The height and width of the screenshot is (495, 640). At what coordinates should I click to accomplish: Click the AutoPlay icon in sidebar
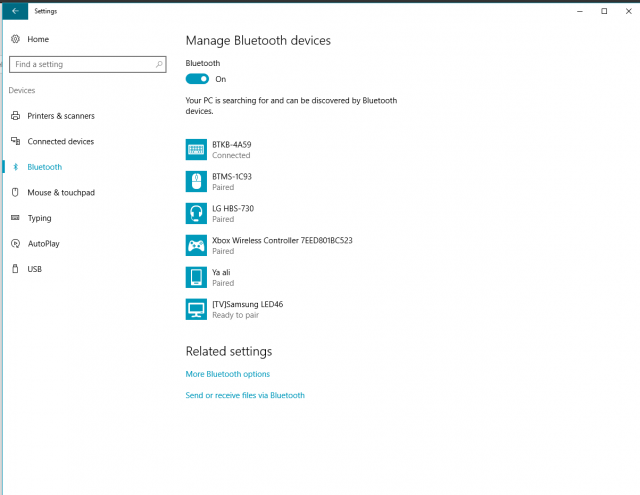15,244
